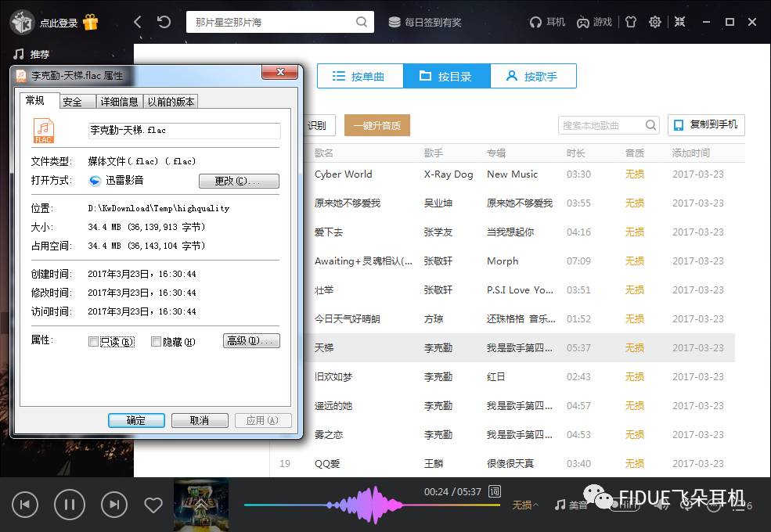Open the album cover thumbnail in player bar
The image size is (771, 532).
pos(201,505)
